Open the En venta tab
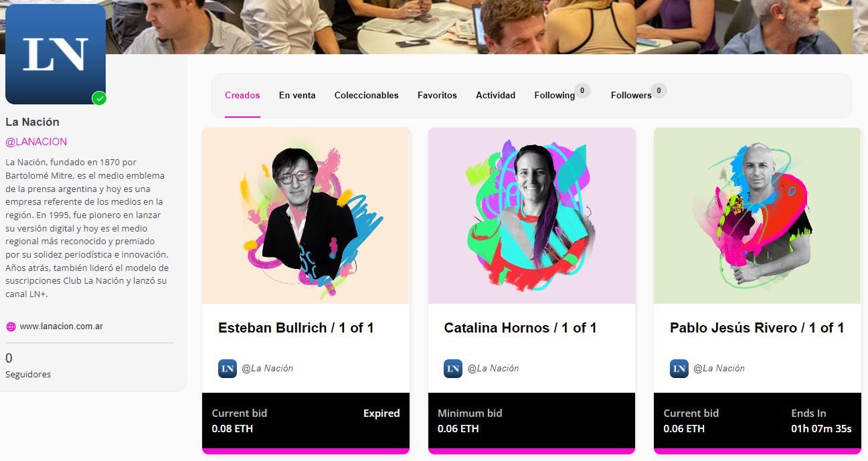 click(x=297, y=95)
